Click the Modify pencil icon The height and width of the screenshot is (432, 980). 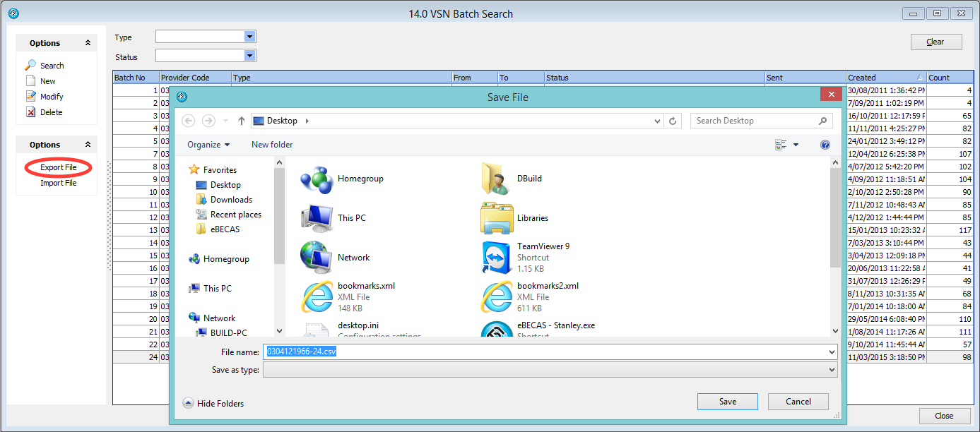pyautogui.click(x=30, y=97)
